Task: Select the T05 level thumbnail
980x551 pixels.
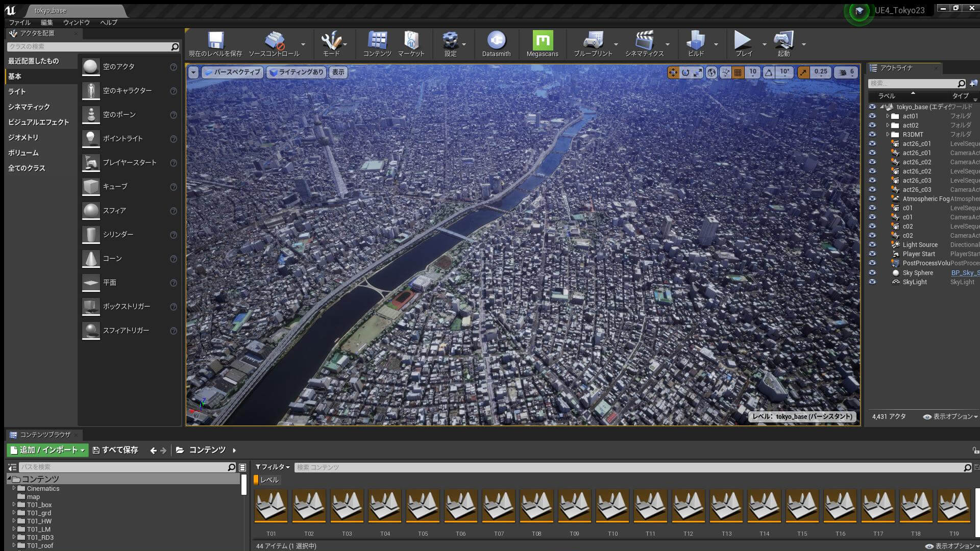Action: pyautogui.click(x=423, y=506)
